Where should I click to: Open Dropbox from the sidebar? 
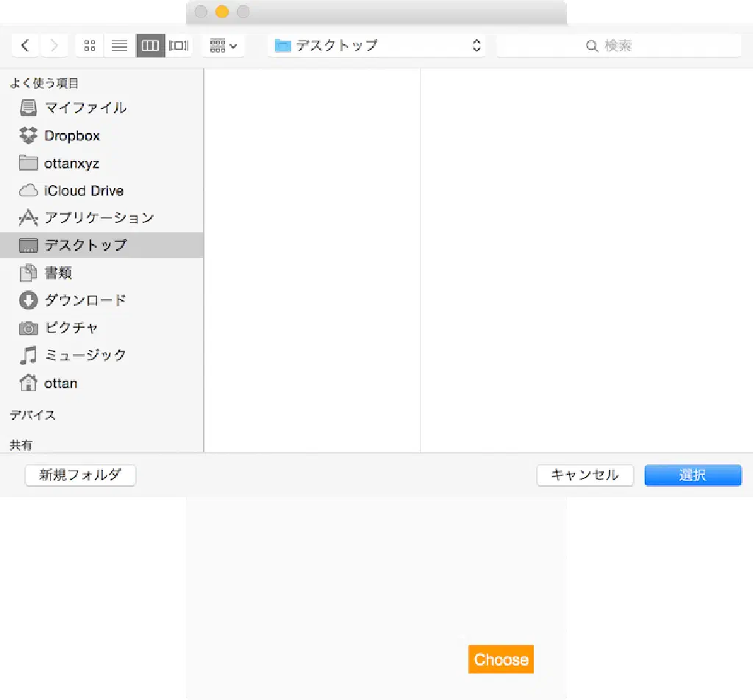[71, 136]
